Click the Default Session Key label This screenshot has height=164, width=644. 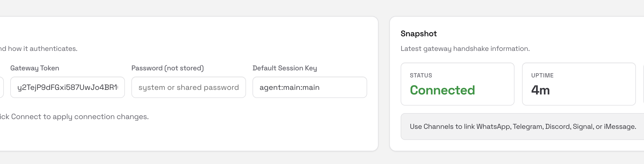(x=285, y=68)
